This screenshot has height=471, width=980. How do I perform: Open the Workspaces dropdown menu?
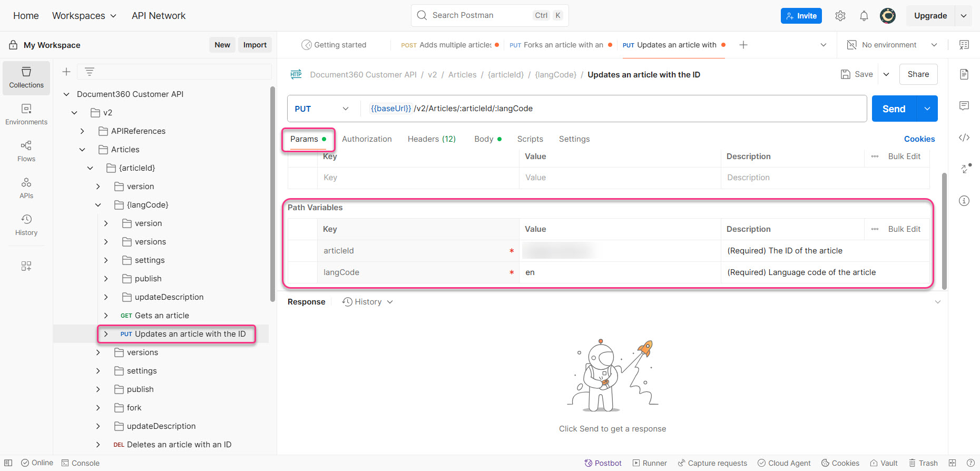tap(84, 16)
